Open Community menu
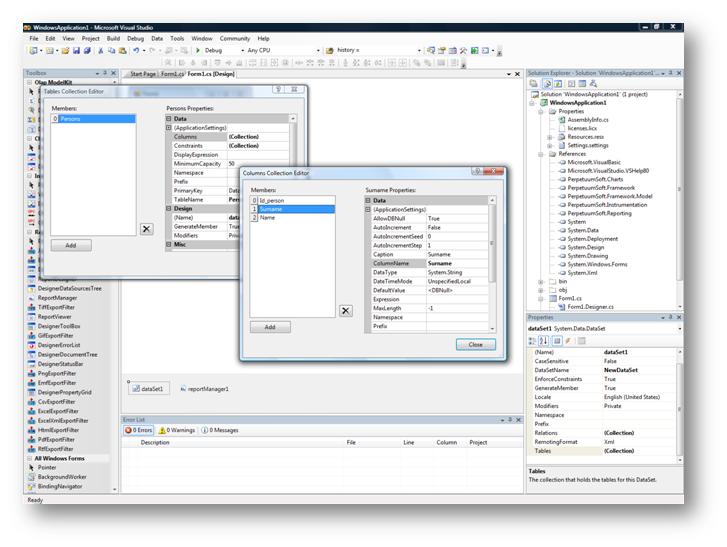 coord(235,38)
